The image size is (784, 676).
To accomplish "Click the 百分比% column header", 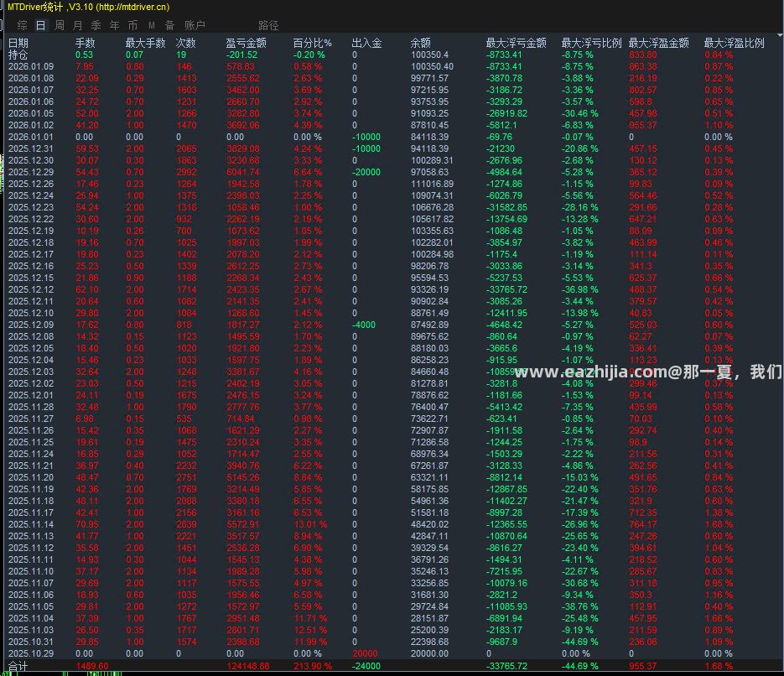I will [312, 43].
